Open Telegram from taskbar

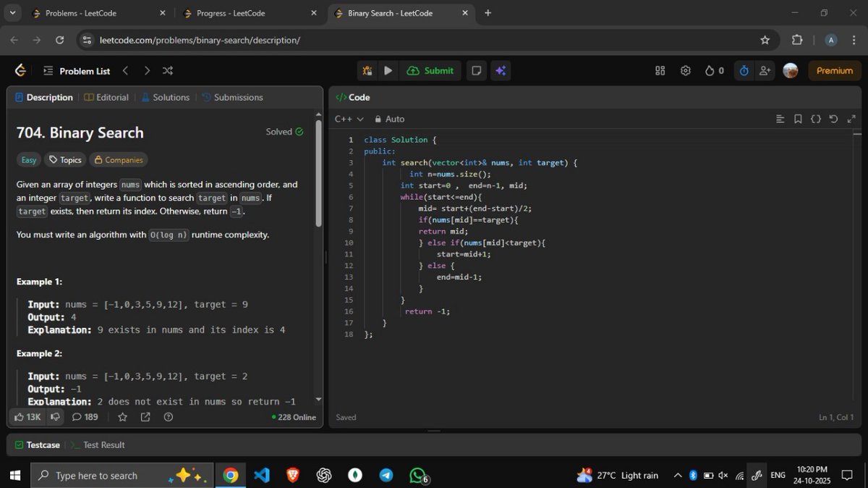(x=386, y=475)
